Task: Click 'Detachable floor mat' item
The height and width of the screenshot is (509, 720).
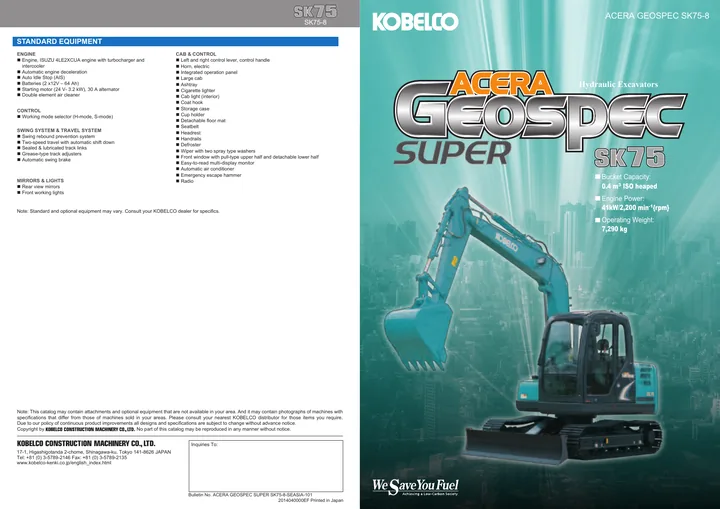Action: point(201,120)
